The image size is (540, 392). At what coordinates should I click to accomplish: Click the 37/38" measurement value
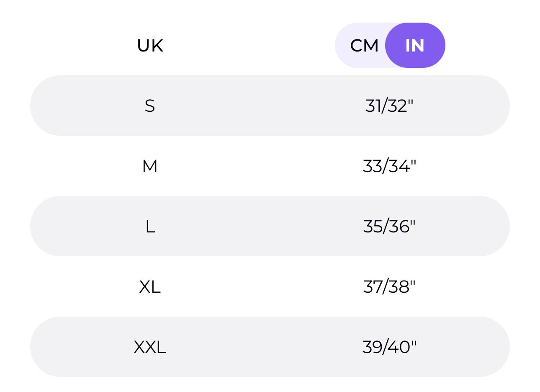pyautogui.click(x=389, y=287)
